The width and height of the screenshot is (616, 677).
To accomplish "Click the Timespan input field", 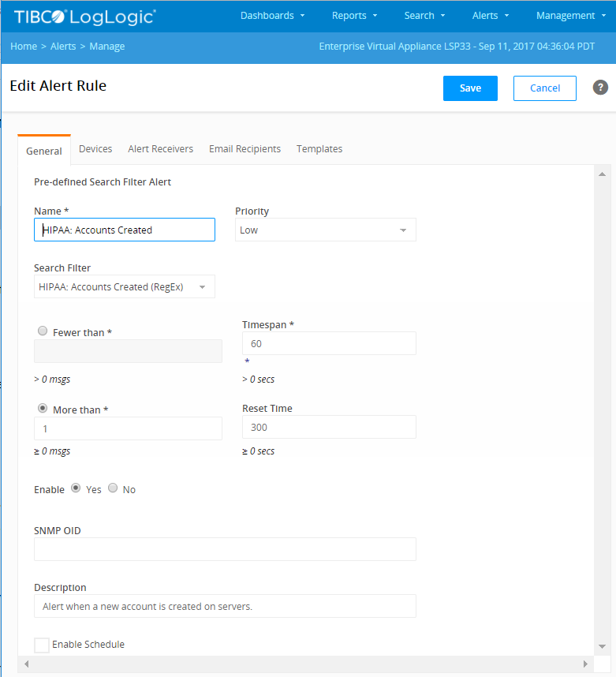I will [x=329, y=343].
